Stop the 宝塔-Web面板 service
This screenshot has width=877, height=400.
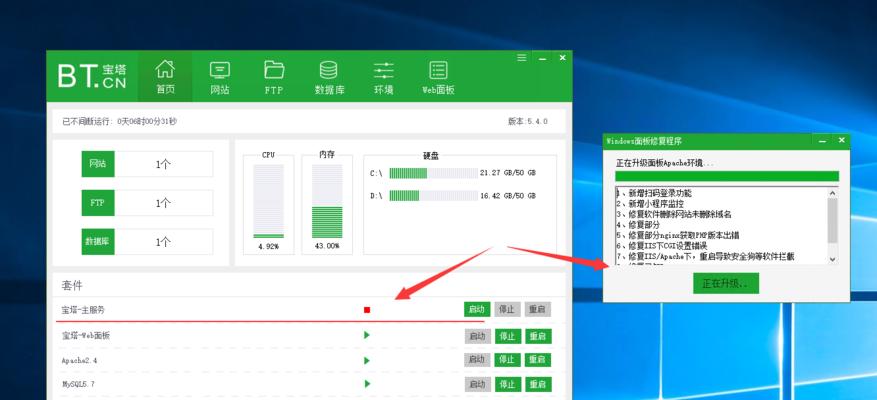pos(507,336)
